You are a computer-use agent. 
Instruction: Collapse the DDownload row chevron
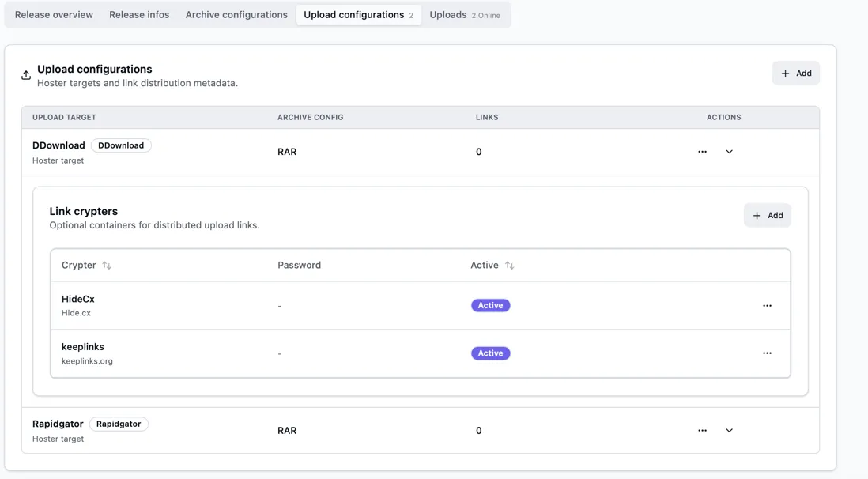coord(729,152)
